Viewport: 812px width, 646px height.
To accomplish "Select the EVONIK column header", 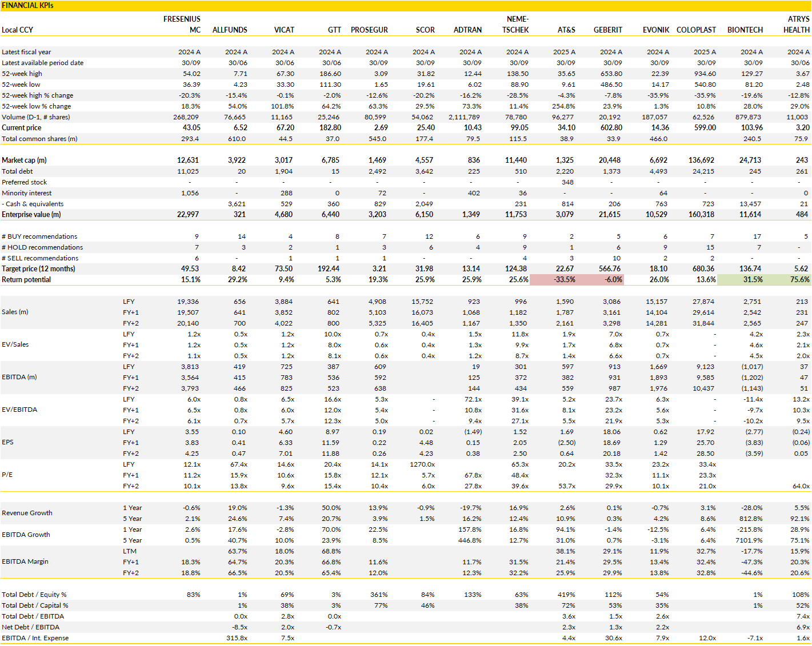I will [656, 30].
